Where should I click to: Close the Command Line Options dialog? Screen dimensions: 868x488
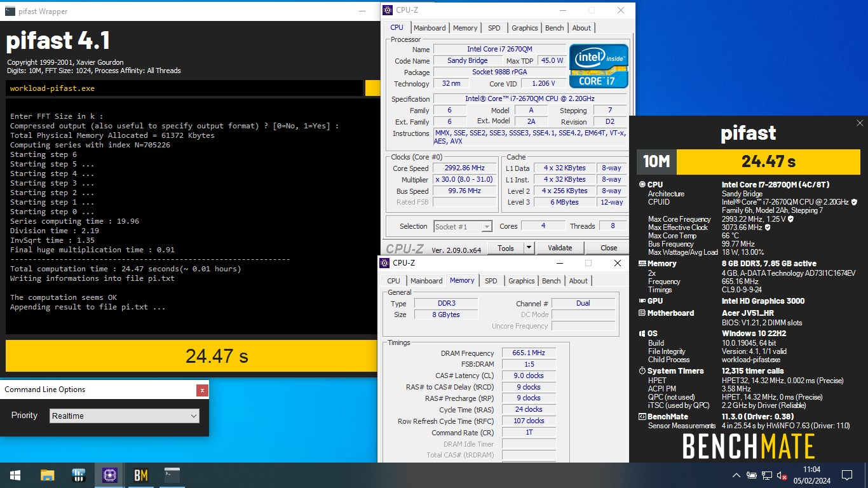[202, 390]
